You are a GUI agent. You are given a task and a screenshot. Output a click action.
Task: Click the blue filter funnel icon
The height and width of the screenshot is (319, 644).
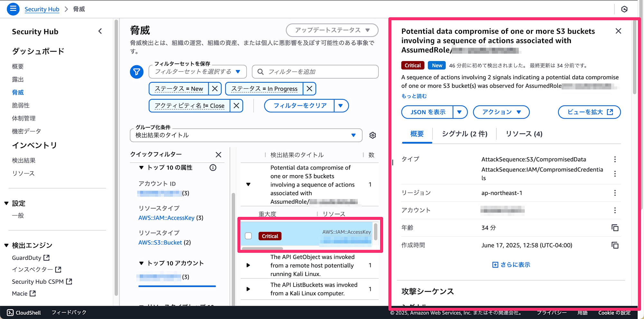[x=137, y=72]
